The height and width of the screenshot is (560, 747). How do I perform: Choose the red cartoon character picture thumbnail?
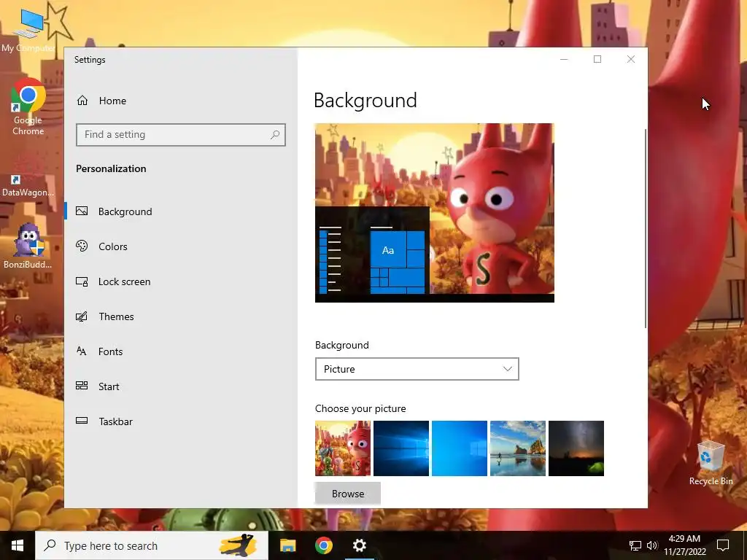click(x=343, y=448)
